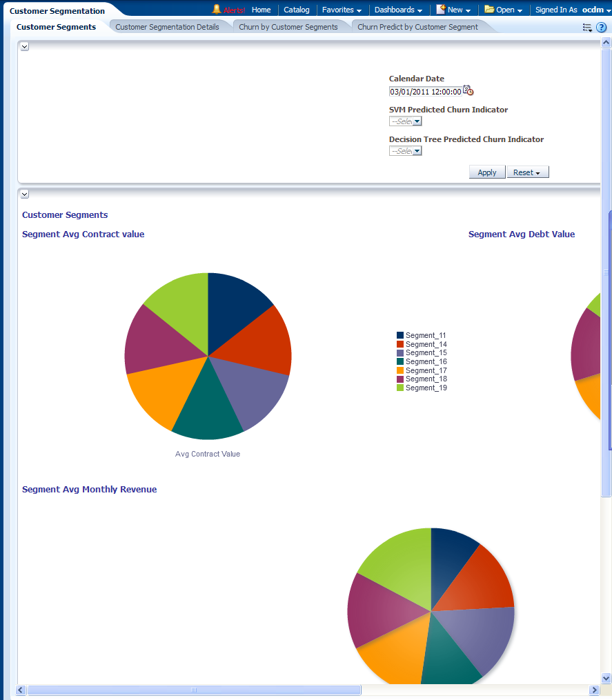Click the Calendar Date input field

tap(425, 91)
